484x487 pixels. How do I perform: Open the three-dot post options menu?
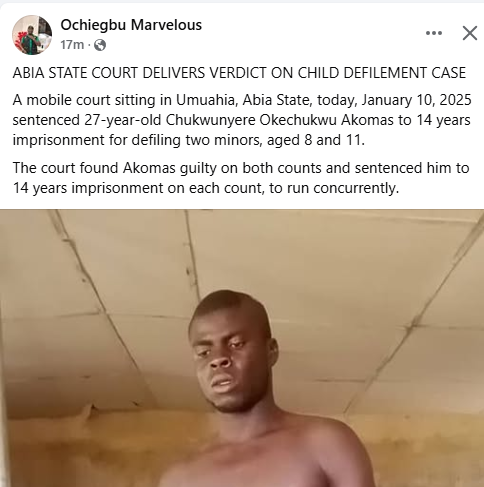(434, 33)
